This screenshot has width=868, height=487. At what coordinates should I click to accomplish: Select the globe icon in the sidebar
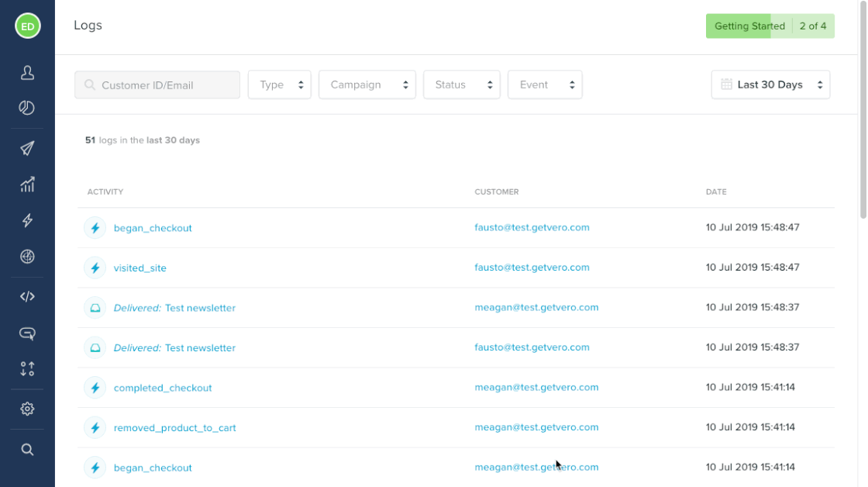[x=27, y=257]
